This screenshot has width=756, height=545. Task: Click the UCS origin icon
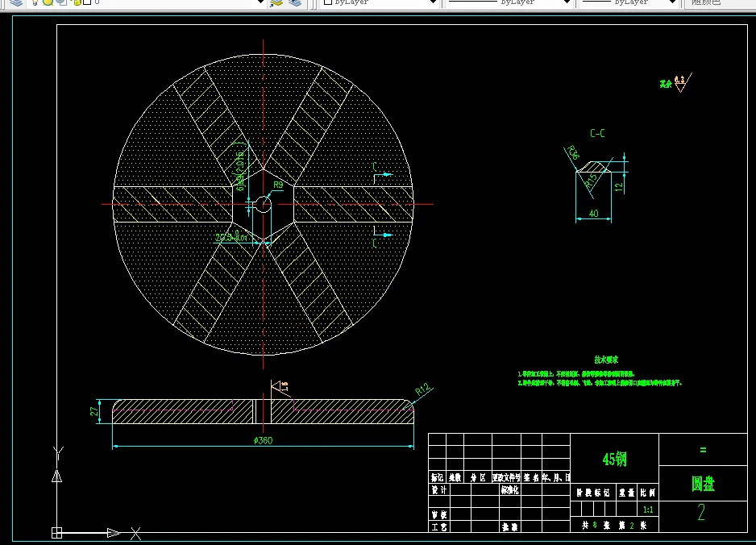pyautogui.click(x=57, y=533)
